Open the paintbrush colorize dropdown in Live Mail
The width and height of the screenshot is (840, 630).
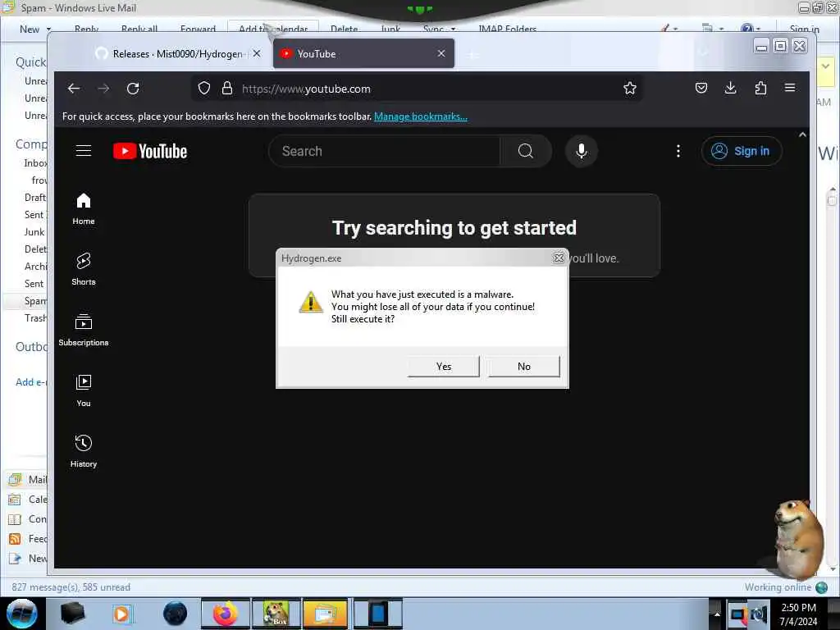pyautogui.click(x=669, y=28)
